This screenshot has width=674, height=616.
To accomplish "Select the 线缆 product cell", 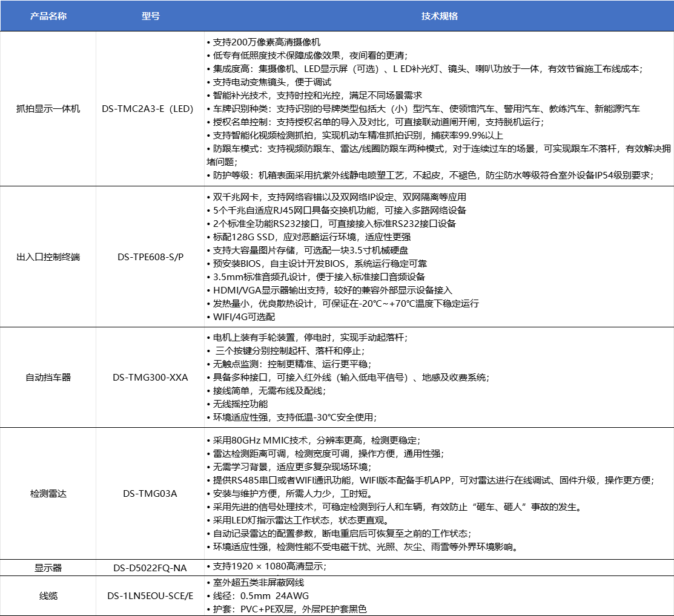I will [48, 596].
